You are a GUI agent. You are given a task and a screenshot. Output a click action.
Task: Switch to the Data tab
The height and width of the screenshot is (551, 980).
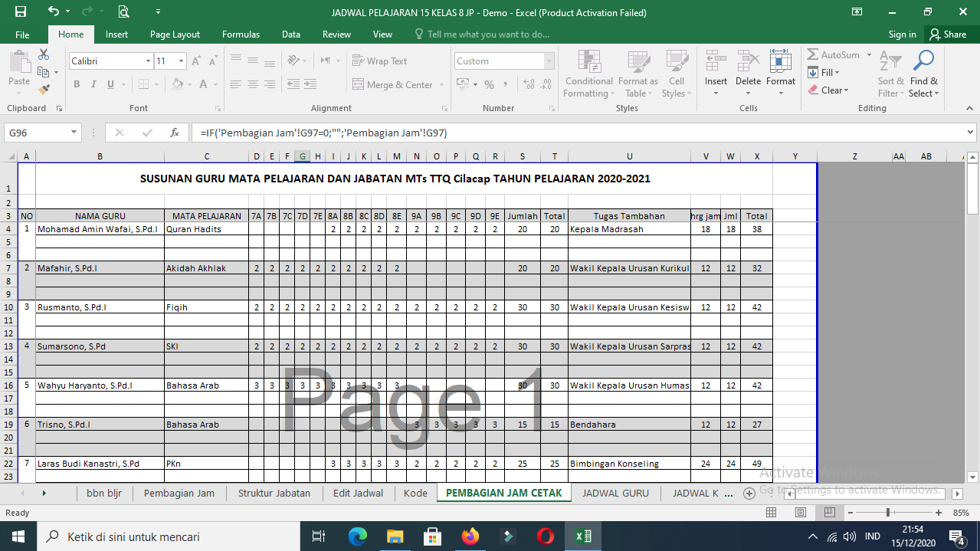click(290, 34)
